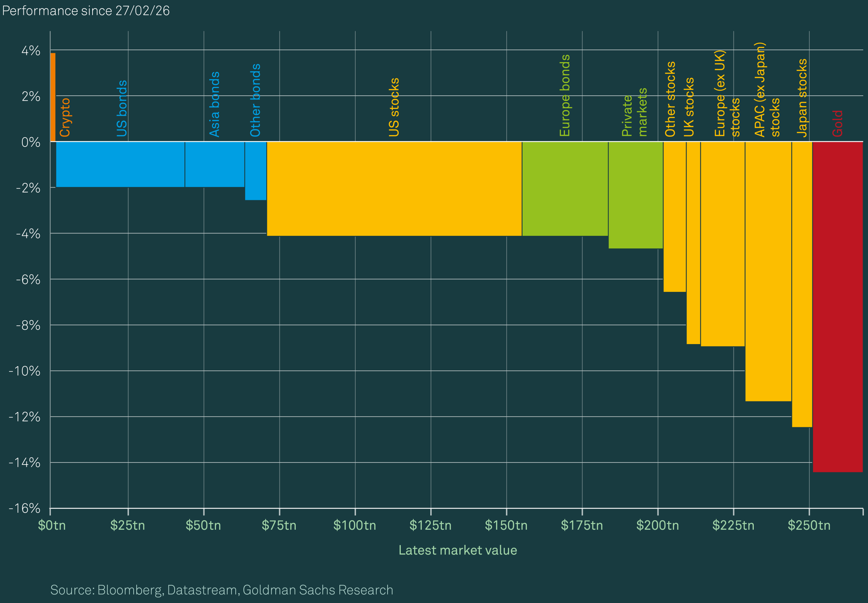Click the Performance since 27/02/26 title

(86, 11)
